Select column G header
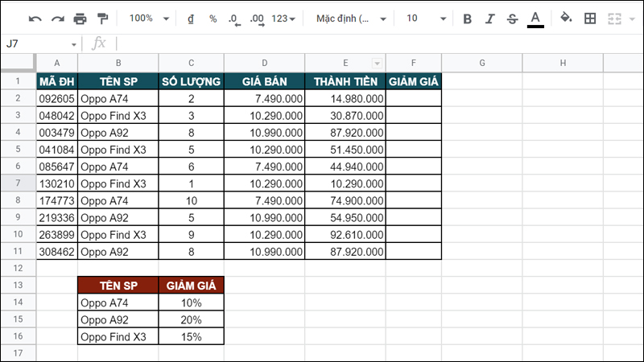 tap(481, 64)
